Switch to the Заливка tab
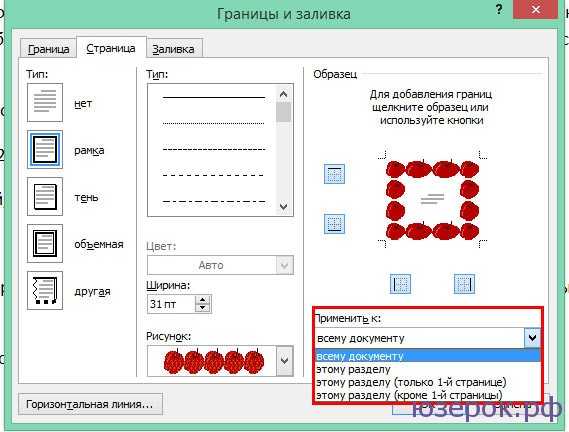 pyautogui.click(x=173, y=49)
